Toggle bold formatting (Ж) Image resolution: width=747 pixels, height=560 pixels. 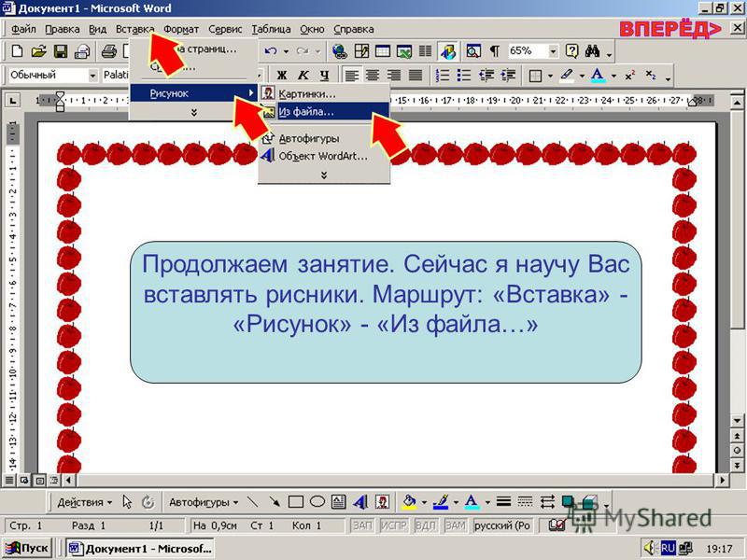282,76
